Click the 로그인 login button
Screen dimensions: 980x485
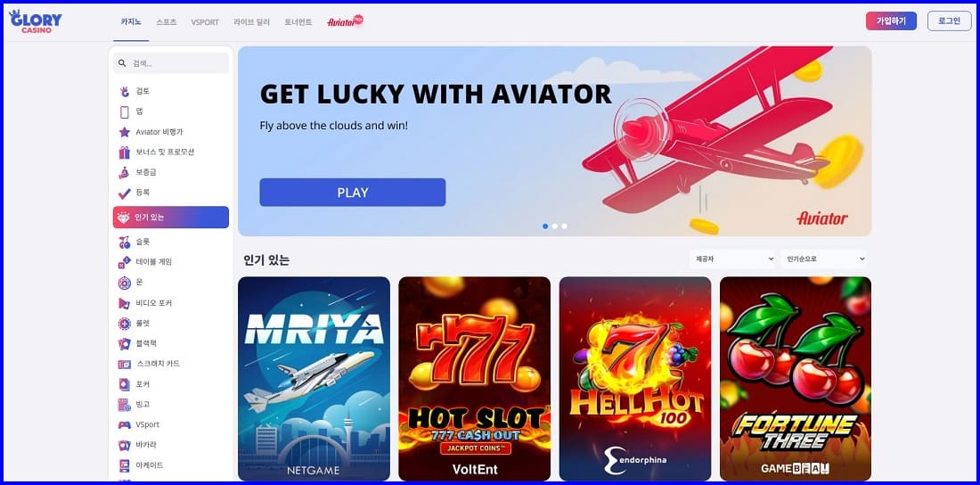click(x=950, y=21)
